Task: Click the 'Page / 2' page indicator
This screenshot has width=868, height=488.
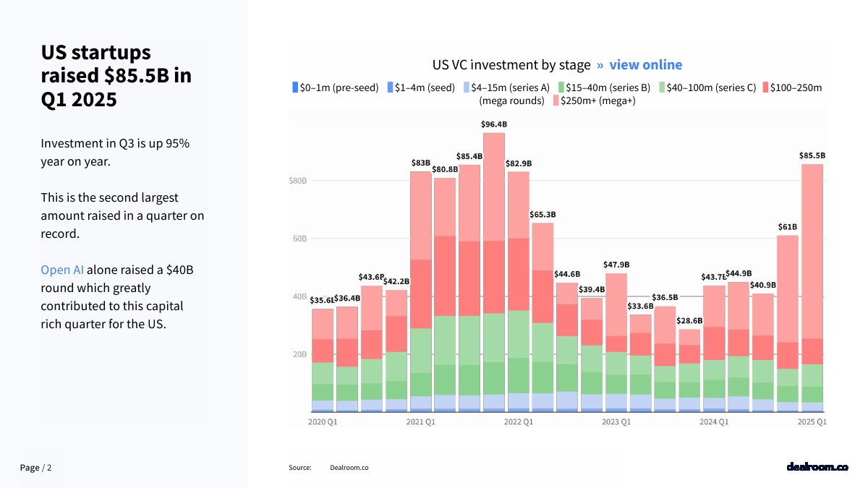Action: (35, 468)
